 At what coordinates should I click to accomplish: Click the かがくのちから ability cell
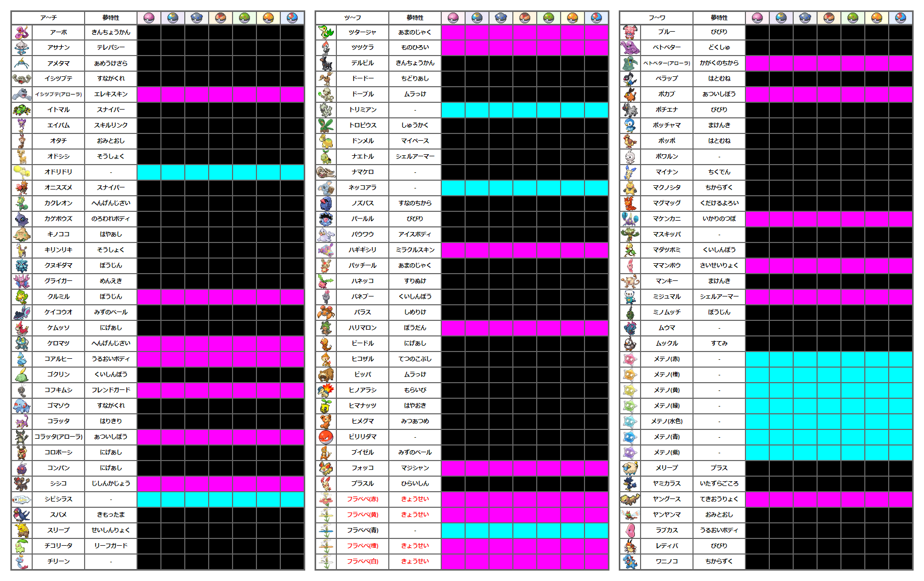pos(719,63)
